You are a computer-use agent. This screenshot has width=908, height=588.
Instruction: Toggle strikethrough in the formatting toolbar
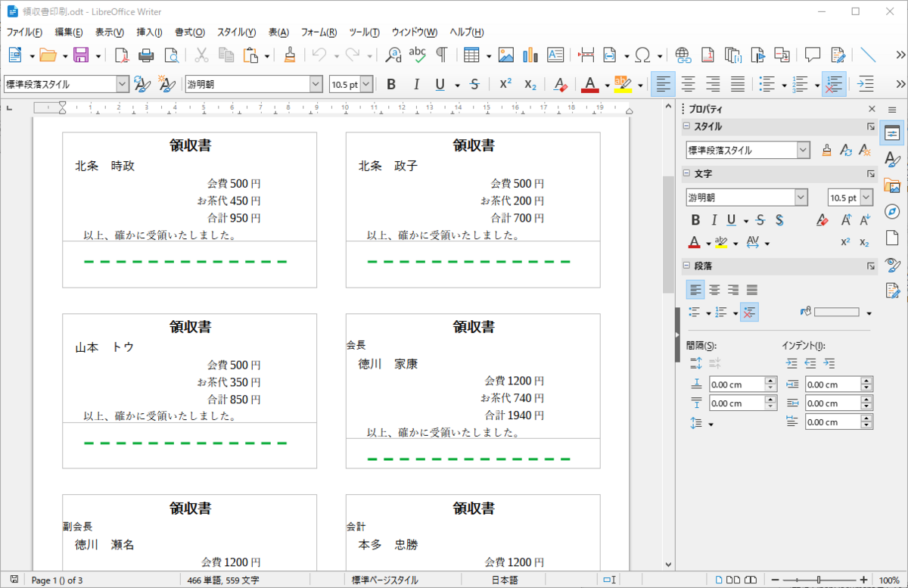click(x=474, y=84)
